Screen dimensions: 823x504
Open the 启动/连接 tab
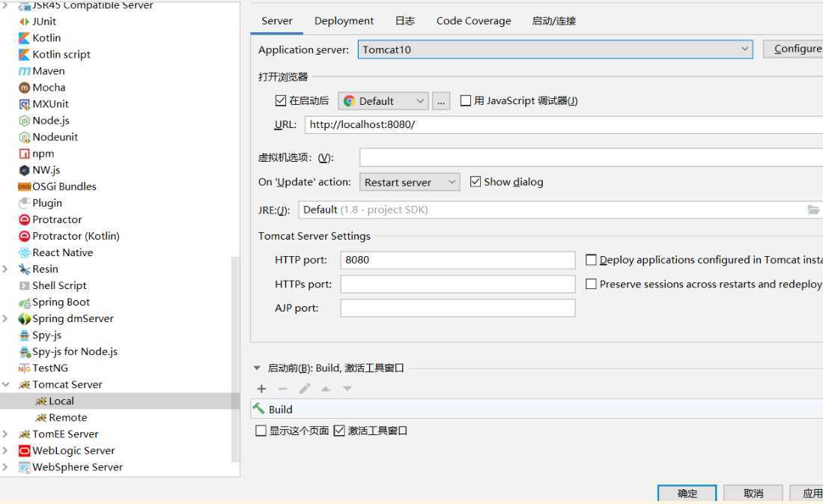(553, 21)
